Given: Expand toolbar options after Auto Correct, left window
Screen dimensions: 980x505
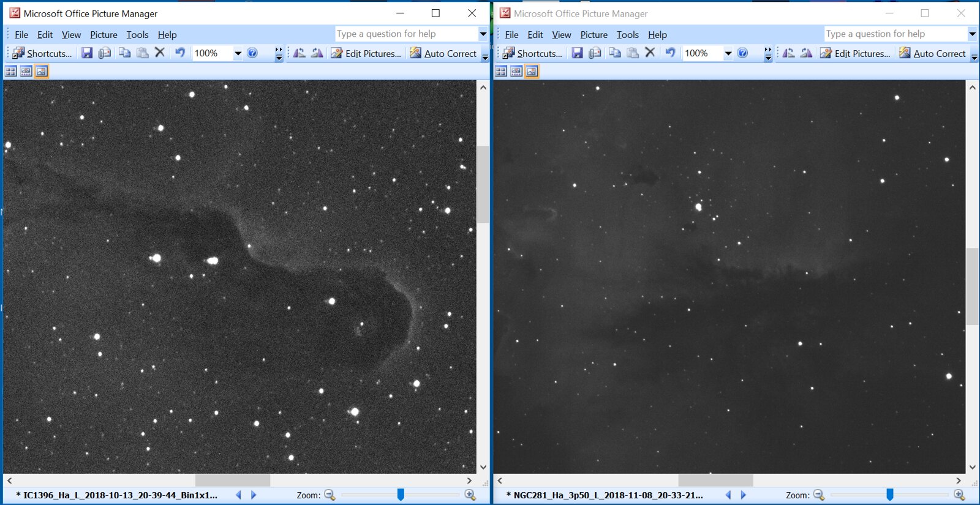Looking at the screenshot, I should pyautogui.click(x=485, y=54).
